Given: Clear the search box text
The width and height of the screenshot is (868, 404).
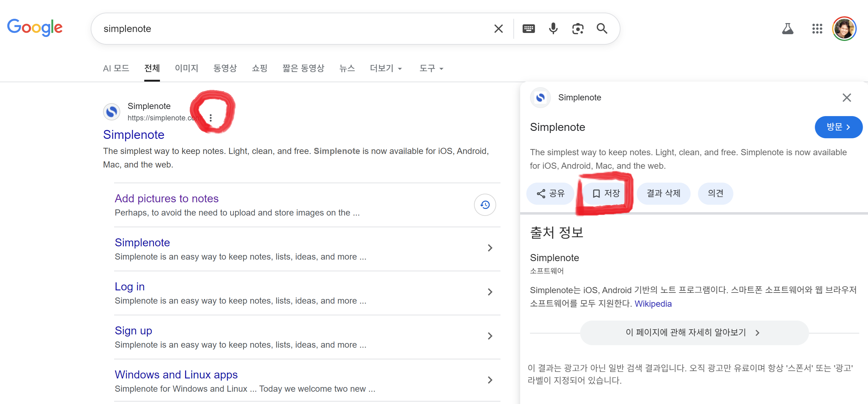Looking at the screenshot, I should (x=498, y=29).
